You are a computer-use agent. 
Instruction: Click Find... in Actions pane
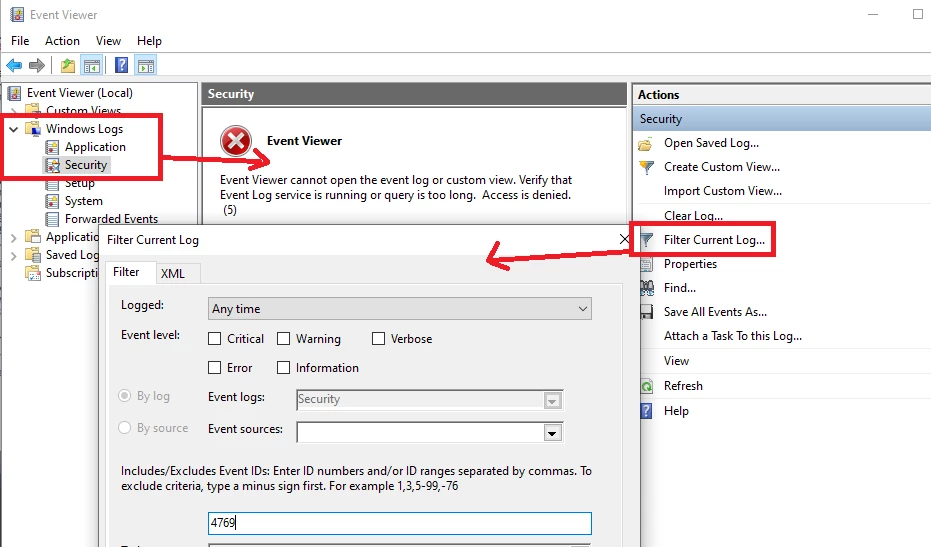click(679, 287)
